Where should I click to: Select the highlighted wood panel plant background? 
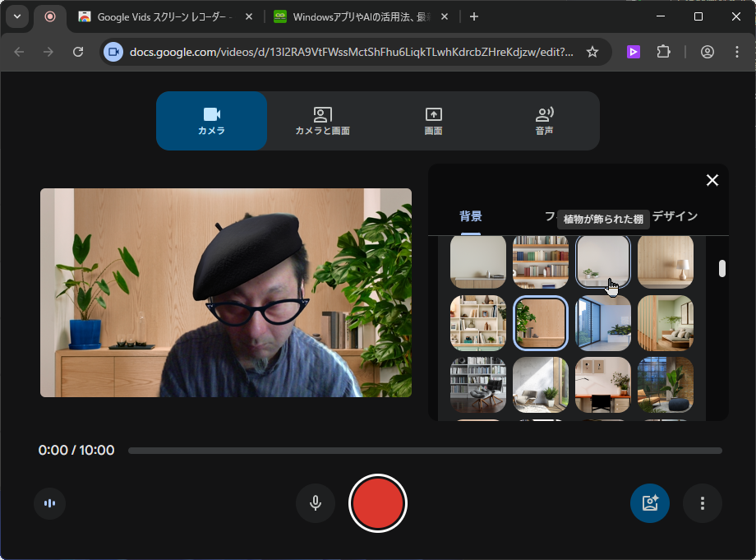click(541, 322)
